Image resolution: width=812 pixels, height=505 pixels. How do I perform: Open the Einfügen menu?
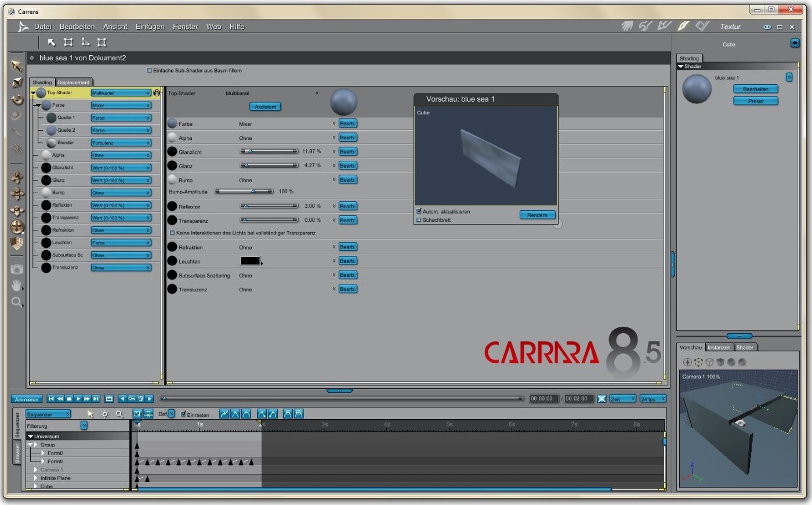(150, 27)
